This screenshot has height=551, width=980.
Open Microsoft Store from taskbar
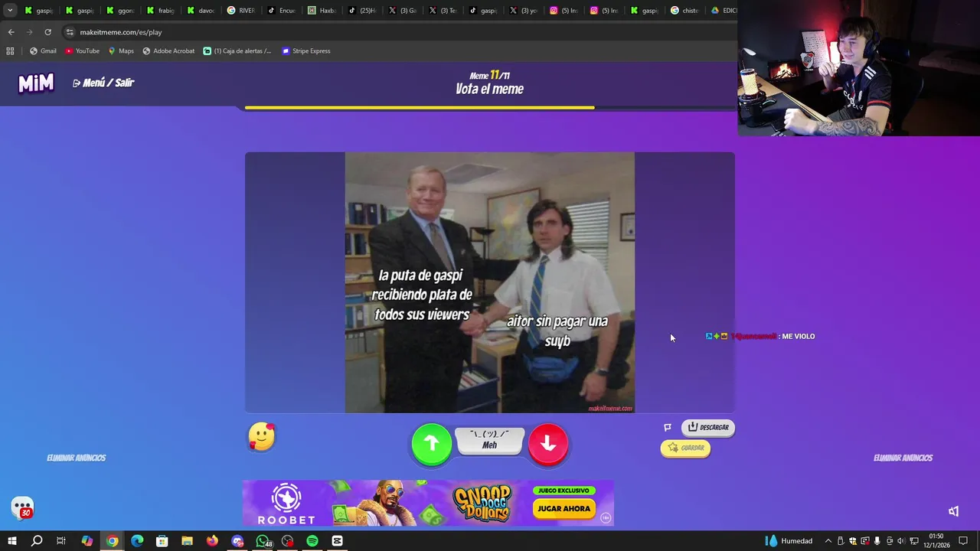(162, 541)
